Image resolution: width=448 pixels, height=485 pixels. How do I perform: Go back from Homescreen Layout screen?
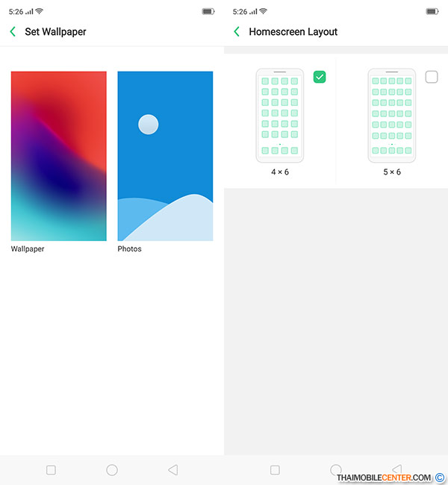click(x=237, y=31)
